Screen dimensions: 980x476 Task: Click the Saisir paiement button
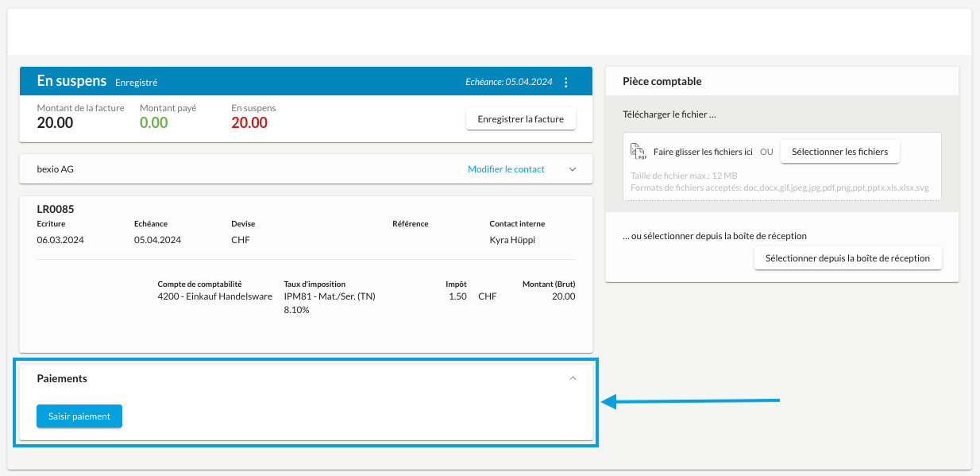[x=79, y=416]
